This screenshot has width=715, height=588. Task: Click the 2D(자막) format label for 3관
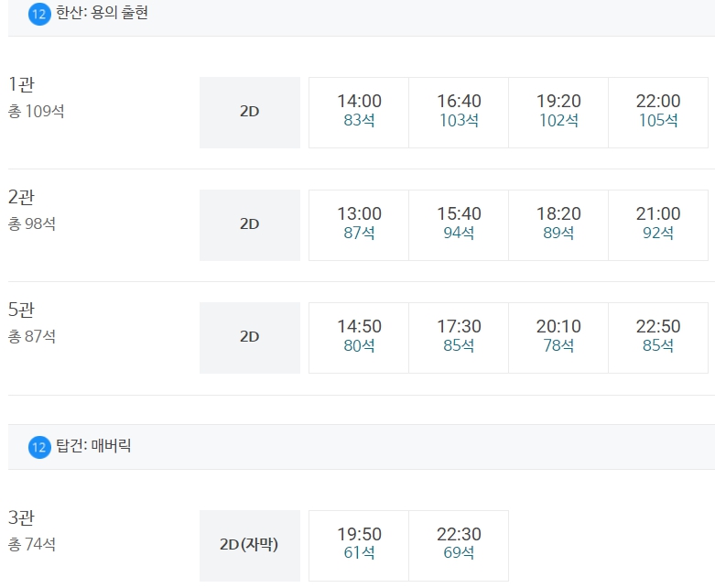point(250,546)
